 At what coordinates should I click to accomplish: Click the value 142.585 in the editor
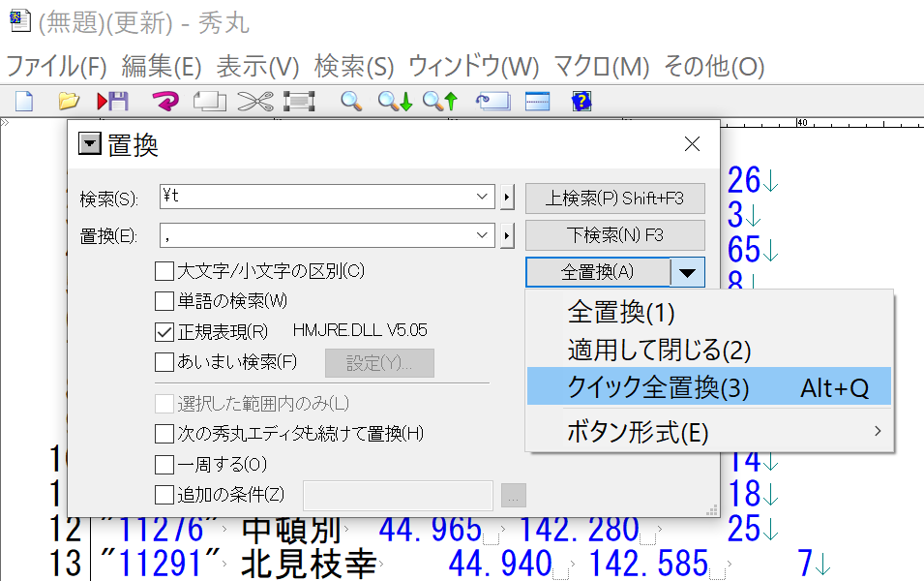[x=649, y=564]
